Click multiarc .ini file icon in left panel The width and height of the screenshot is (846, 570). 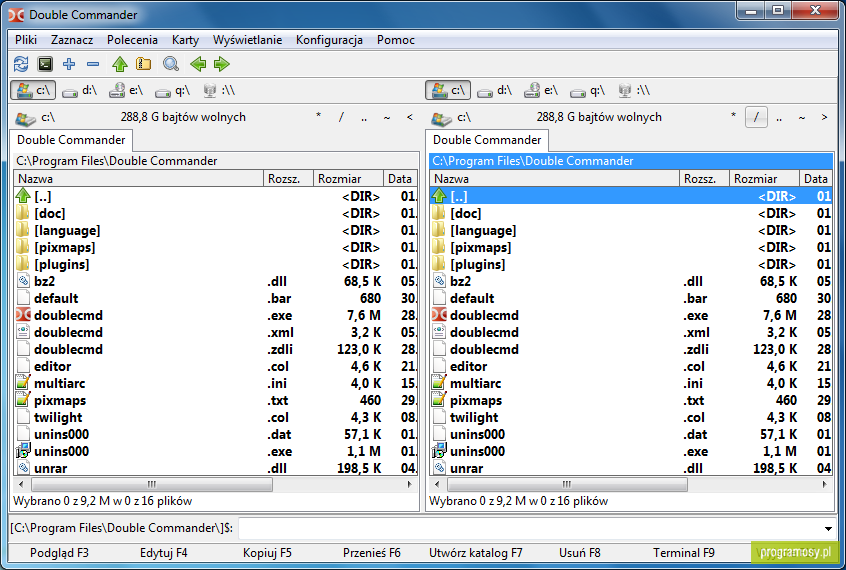tap(23, 383)
